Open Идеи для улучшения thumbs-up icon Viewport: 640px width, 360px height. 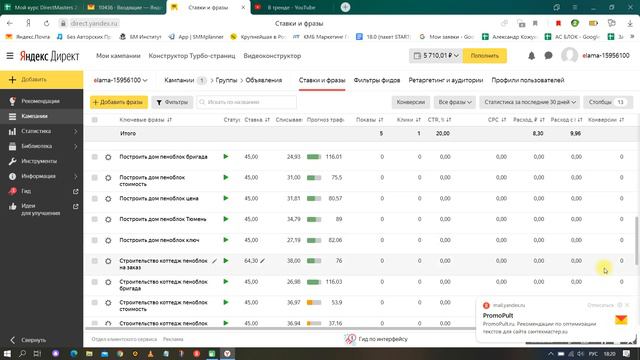pyautogui.click(x=13, y=207)
